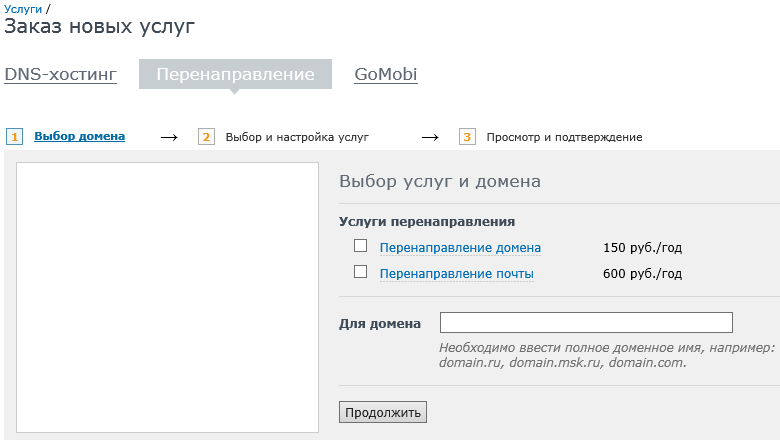Click the step 3 number icon
780x440 pixels.
click(x=467, y=137)
